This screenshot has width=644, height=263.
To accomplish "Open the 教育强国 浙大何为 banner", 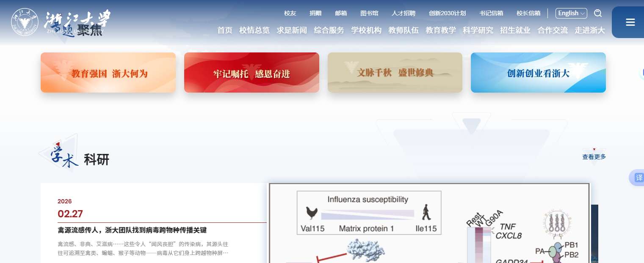I will pos(108,72).
